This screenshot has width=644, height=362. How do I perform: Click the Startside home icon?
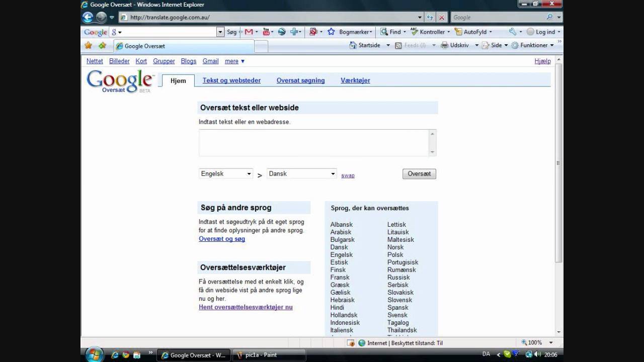(353, 45)
